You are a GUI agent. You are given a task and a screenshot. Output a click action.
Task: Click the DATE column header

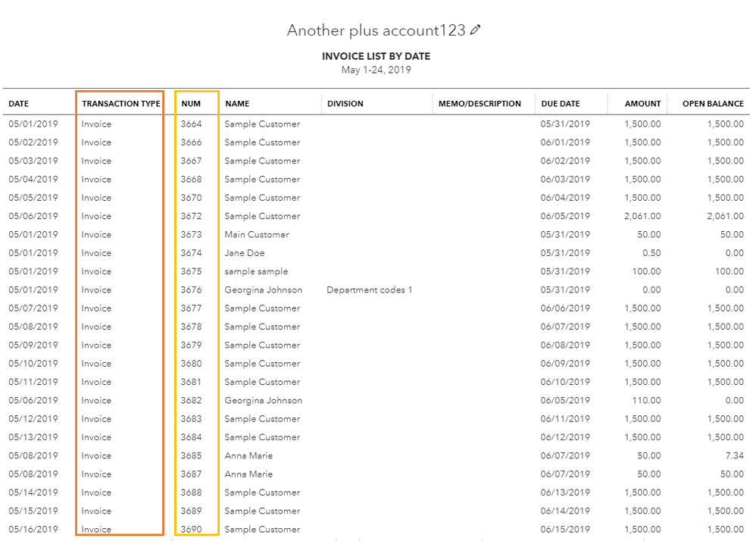(19, 104)
